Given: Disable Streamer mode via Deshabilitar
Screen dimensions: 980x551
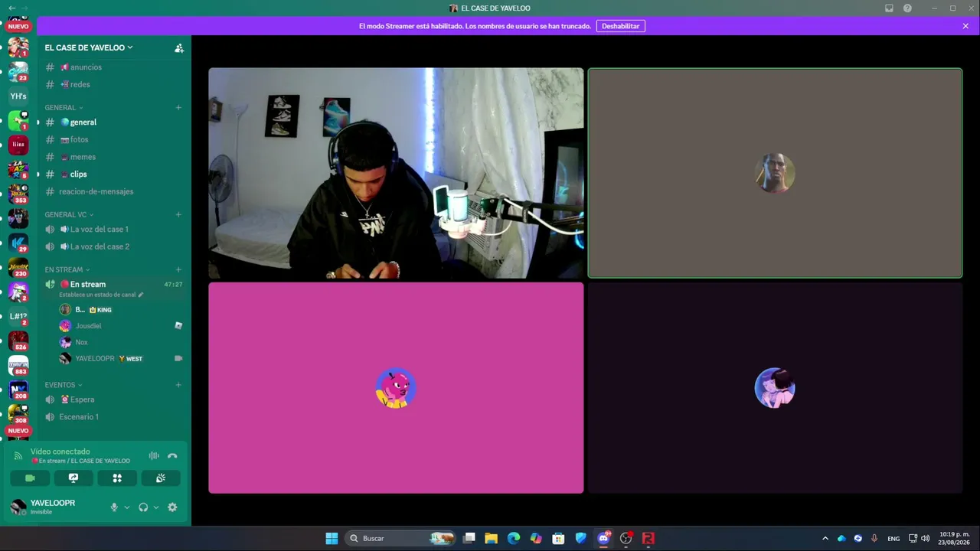Looking at the screenshot, I should (x=620, y=26).
